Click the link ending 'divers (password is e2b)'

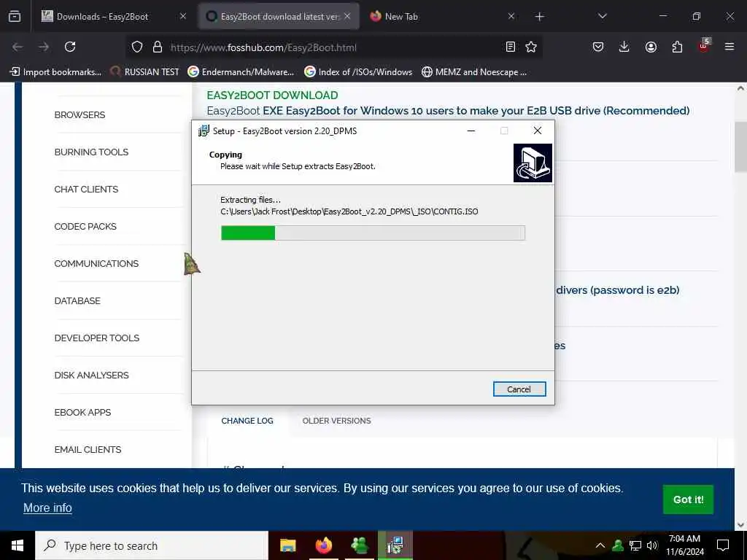coord(617,290)
